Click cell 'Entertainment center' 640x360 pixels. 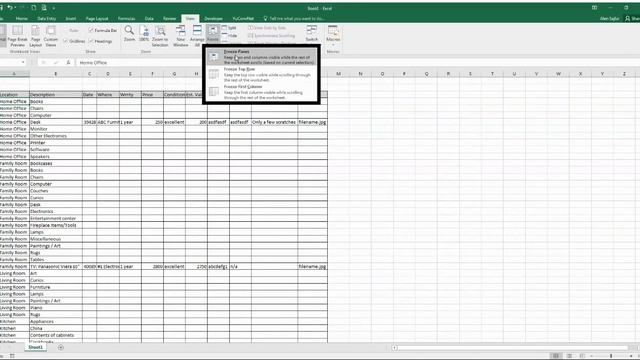tap(56, 218)
